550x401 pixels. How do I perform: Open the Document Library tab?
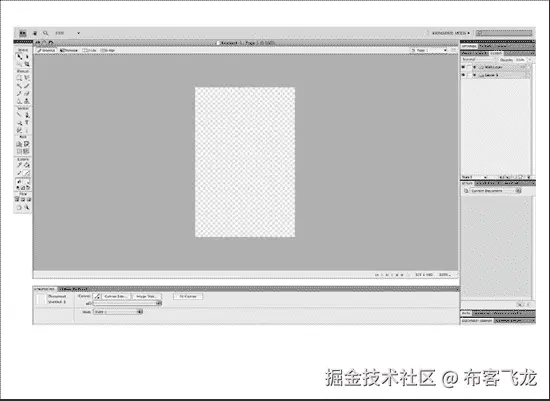pos(477,320)
